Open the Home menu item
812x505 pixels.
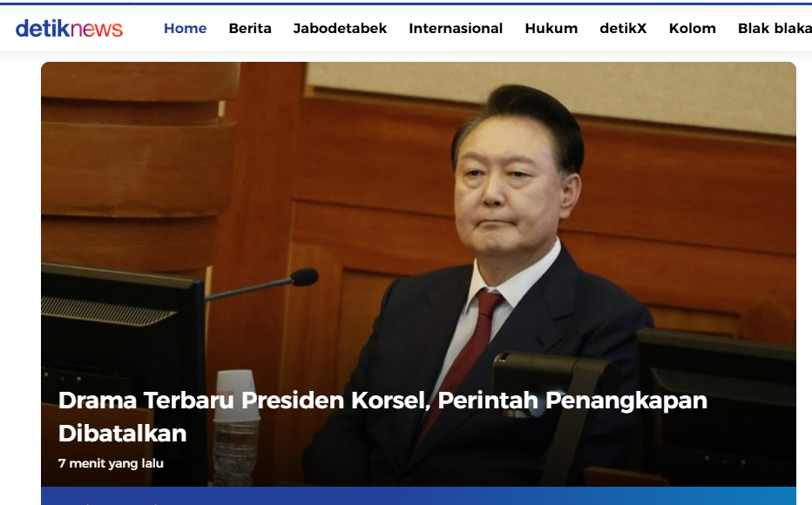tap(185, 29)
